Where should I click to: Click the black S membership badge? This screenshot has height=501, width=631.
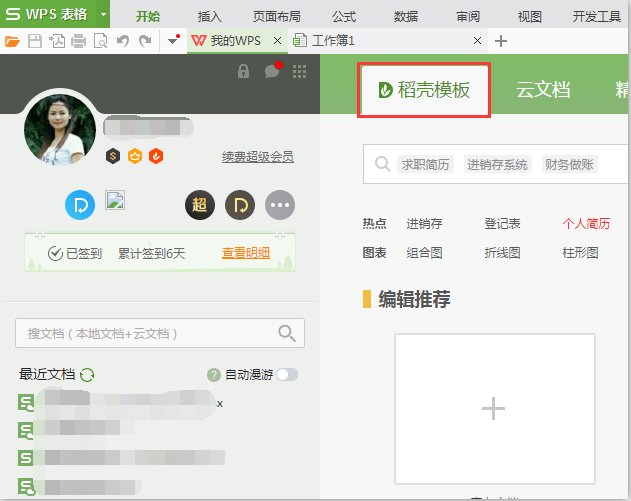(113, 156)
